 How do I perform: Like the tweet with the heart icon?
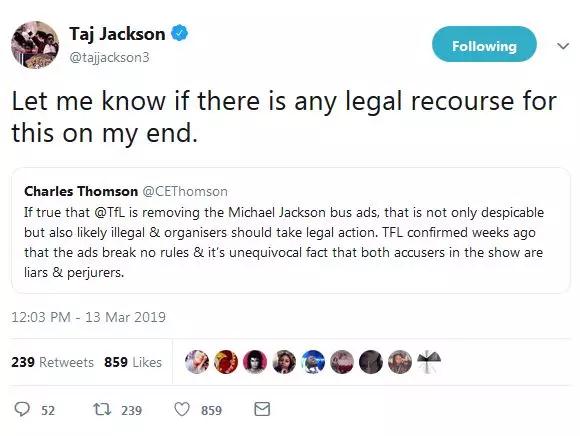182,409
